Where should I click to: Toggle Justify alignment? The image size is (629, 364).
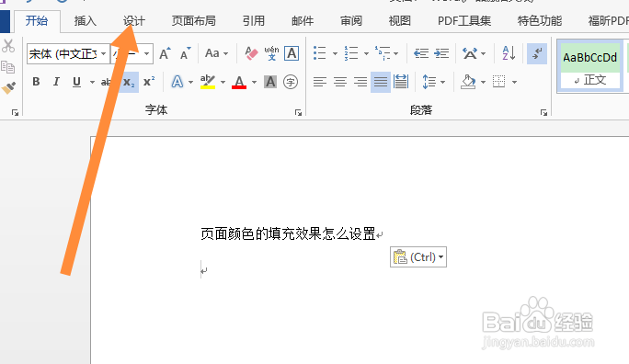381,82
